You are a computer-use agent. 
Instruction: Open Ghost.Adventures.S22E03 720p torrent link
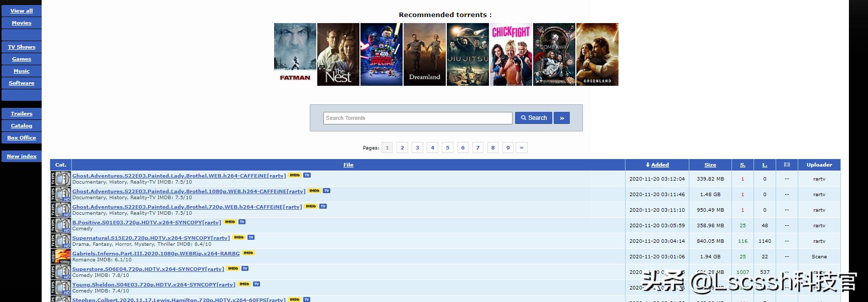click(x=187, y=207)
